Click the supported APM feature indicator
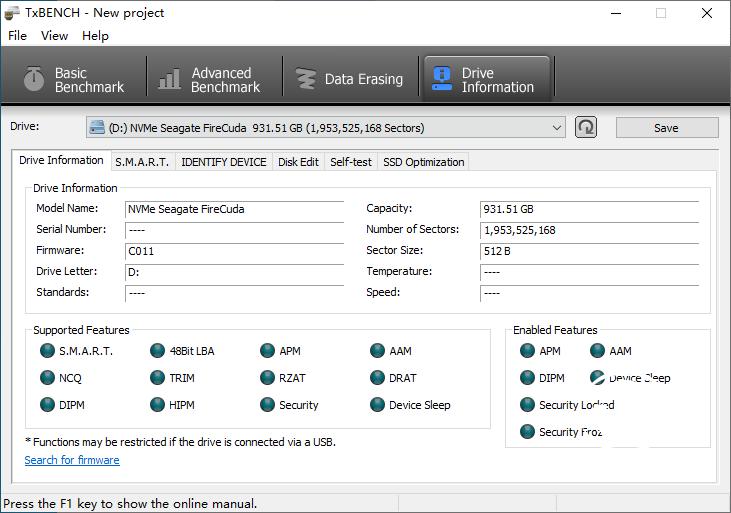This screenshot has height=513, width=731. pos(268,351)
